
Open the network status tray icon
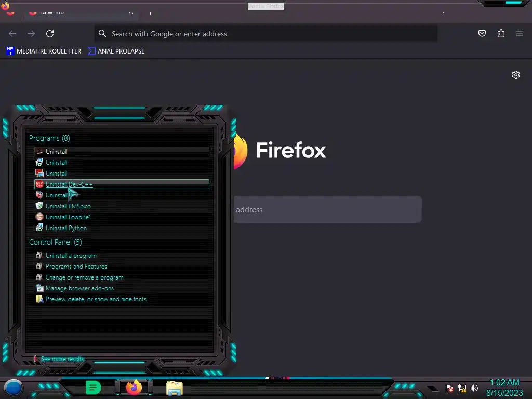(462, 388)
